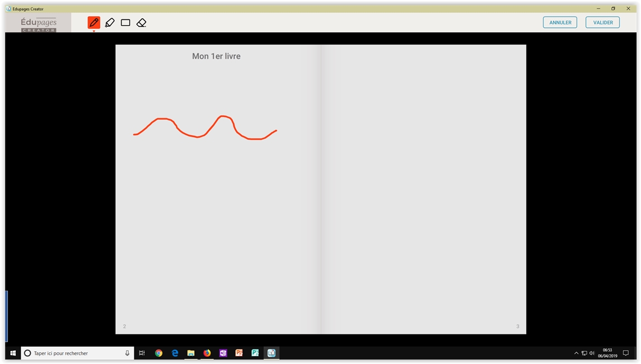Select the highlighter tool
The image size is (641, 364).
[x=110, y=22]
